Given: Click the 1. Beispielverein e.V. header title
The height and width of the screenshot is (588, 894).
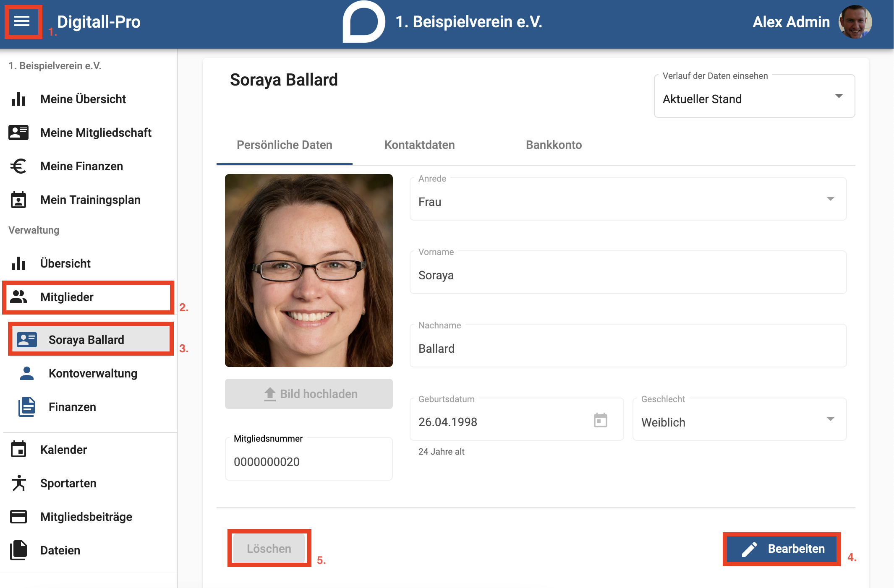Looking at the screenshot, I should point(469,22).
